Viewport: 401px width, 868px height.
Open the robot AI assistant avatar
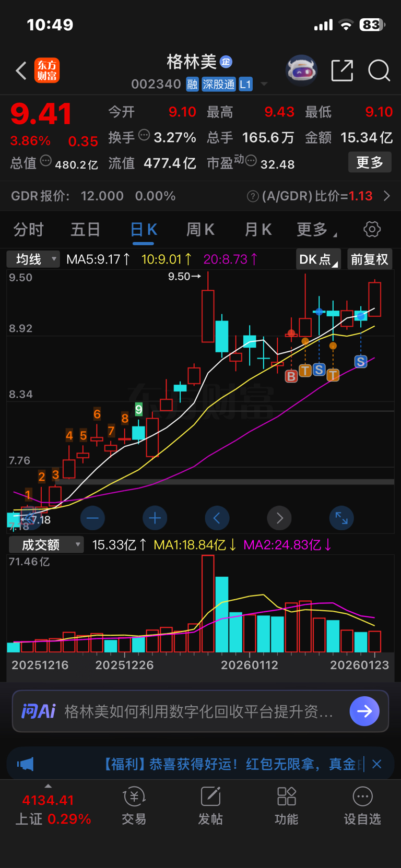302,70
